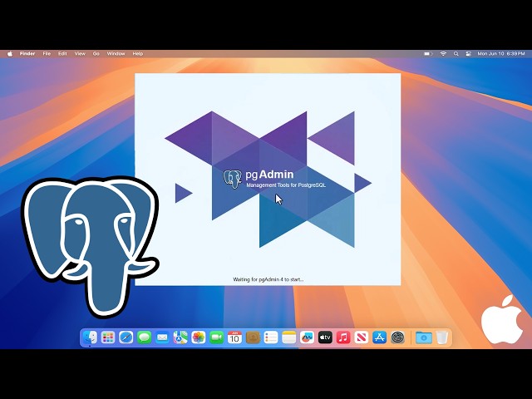
Task: Open Calendar showing 10 in dock
Action: point(234,337)
